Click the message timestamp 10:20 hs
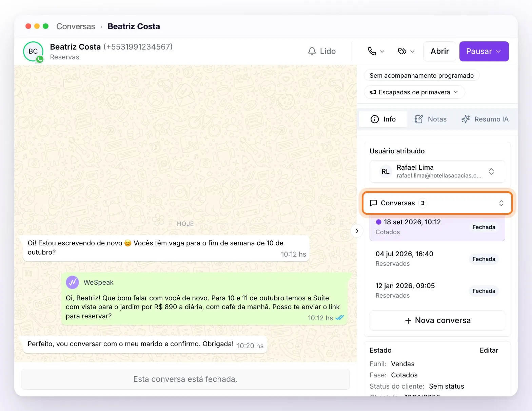Viewport: 532px width, 411px height. coord(250,346)
